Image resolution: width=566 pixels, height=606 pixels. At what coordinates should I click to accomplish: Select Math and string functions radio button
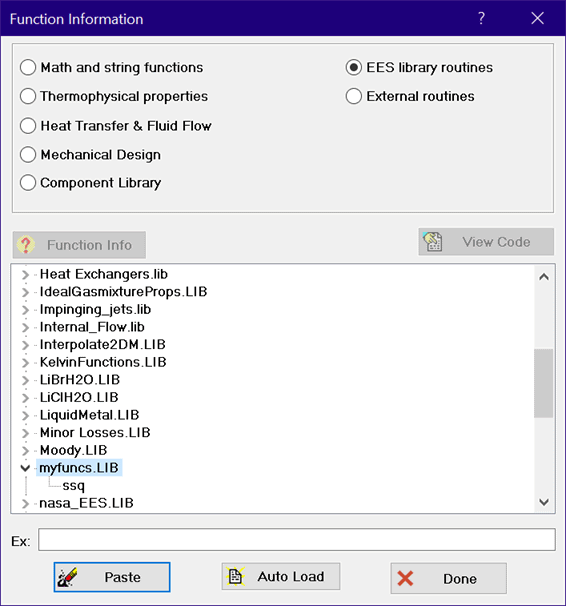[28, 67]
